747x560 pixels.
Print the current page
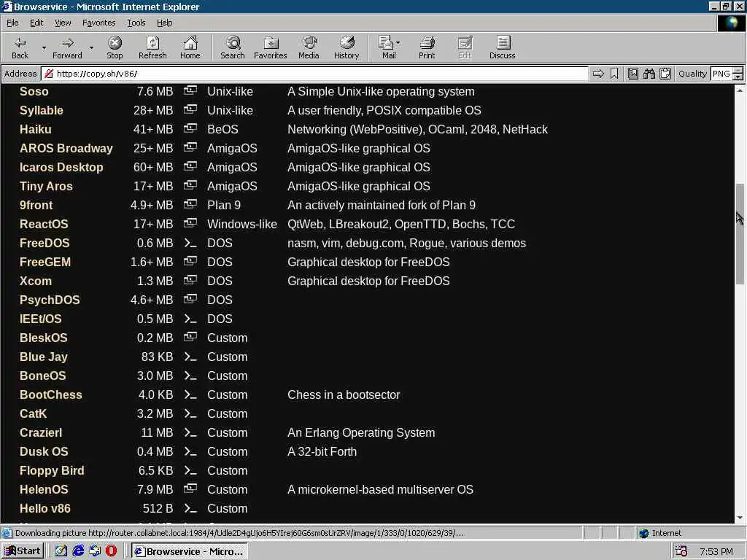coord(427,47)
